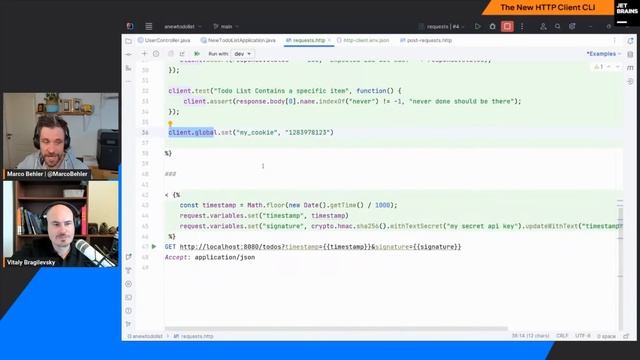Click the export/convert icon in HTTP toolbar
This screenshot has height=360, width=640.
(x=182, y=54)
